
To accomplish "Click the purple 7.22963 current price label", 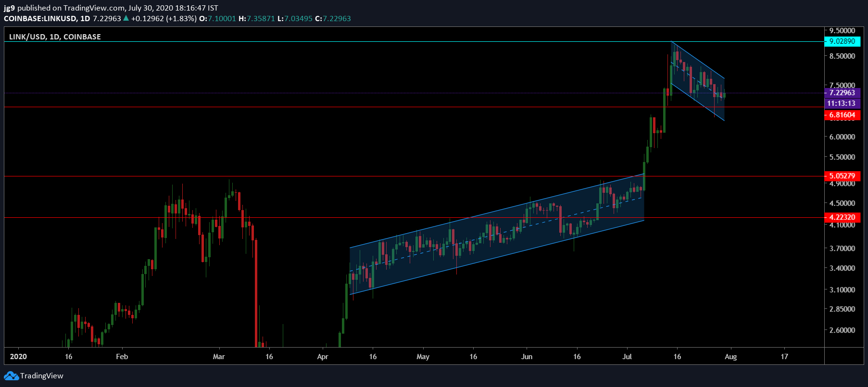I will pyautogui.click(x=842, y=93).
